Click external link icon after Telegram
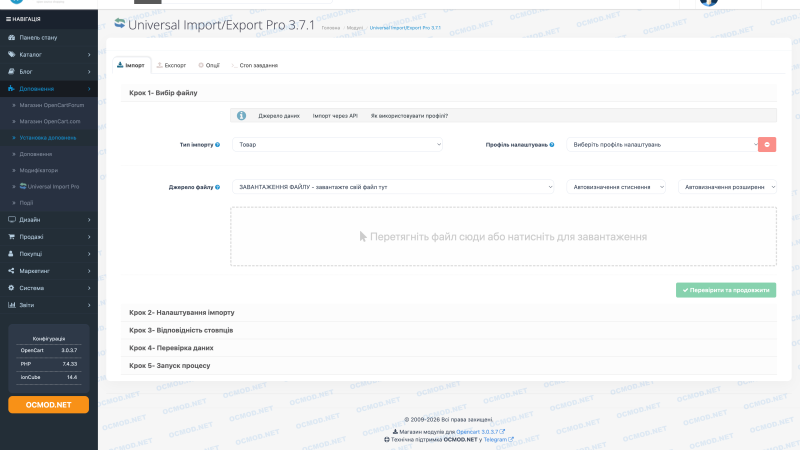800x450 pixels. [x=511, y=439]
